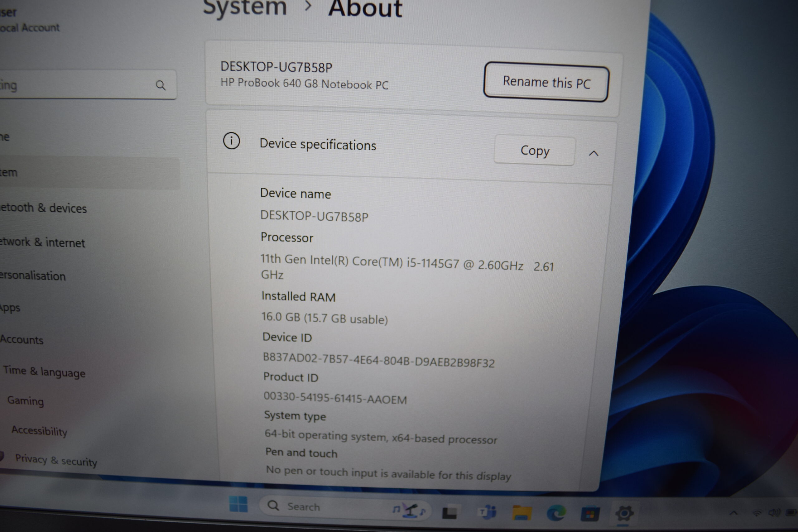Open Microsoft Store from taskbar

[x=590, y=514]
